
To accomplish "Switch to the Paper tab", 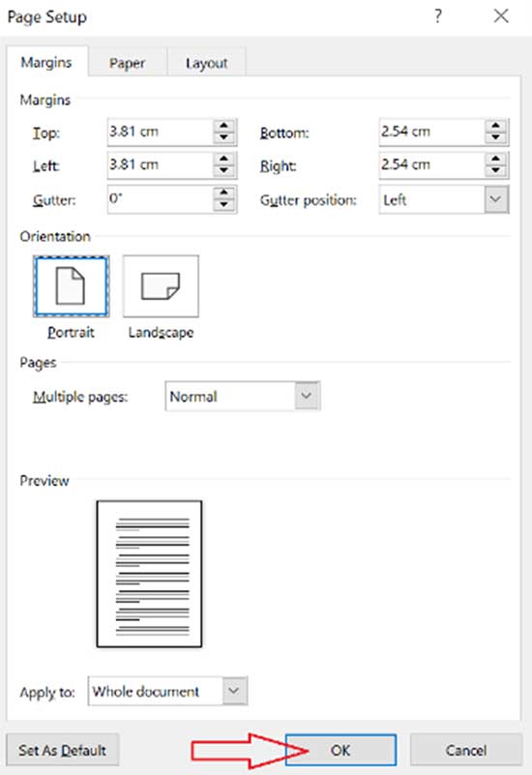I will (x=128, y=63).
